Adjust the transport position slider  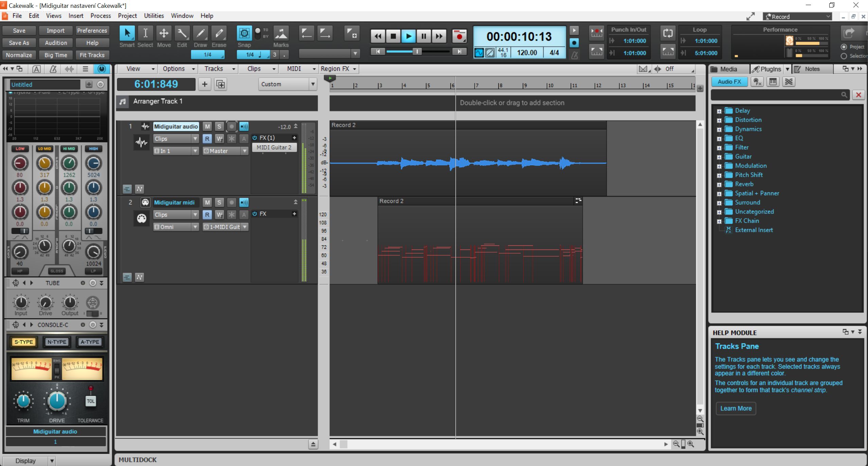point(417,51)
